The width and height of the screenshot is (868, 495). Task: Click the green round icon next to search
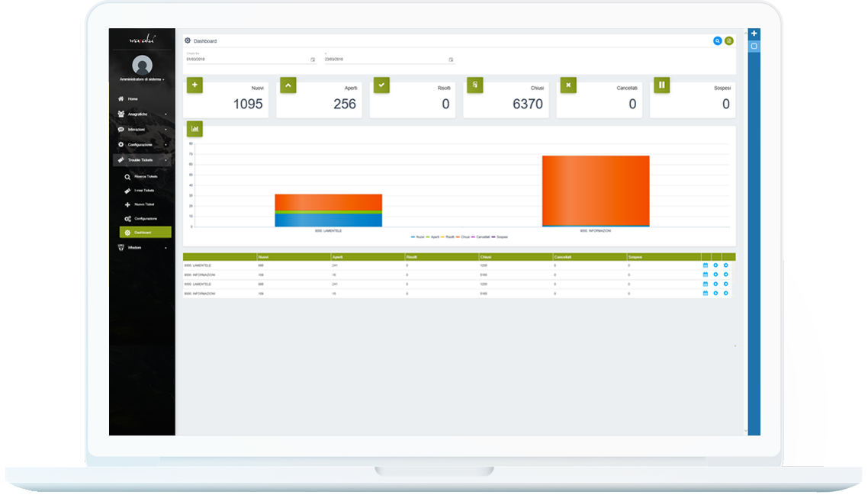click(x=729, y=41)
